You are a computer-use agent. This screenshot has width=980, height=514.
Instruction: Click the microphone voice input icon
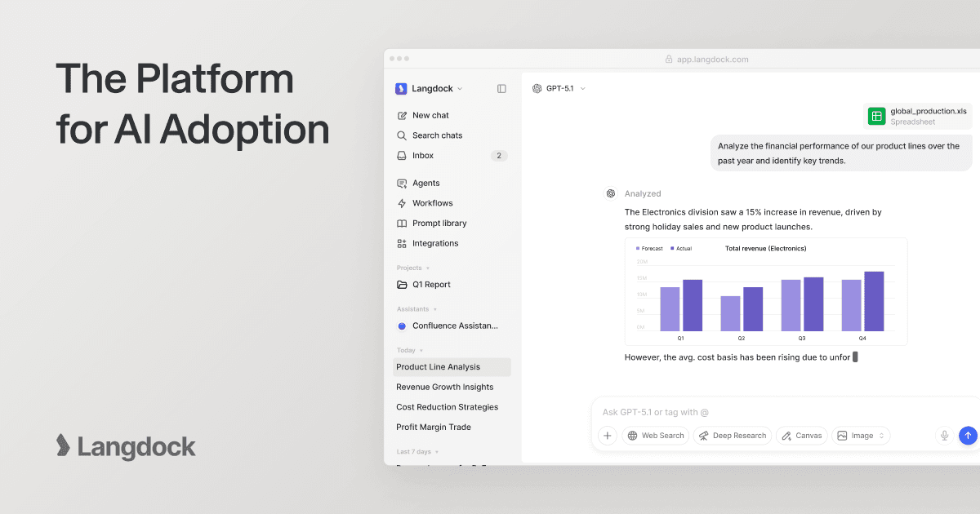[x=945, y=436]
